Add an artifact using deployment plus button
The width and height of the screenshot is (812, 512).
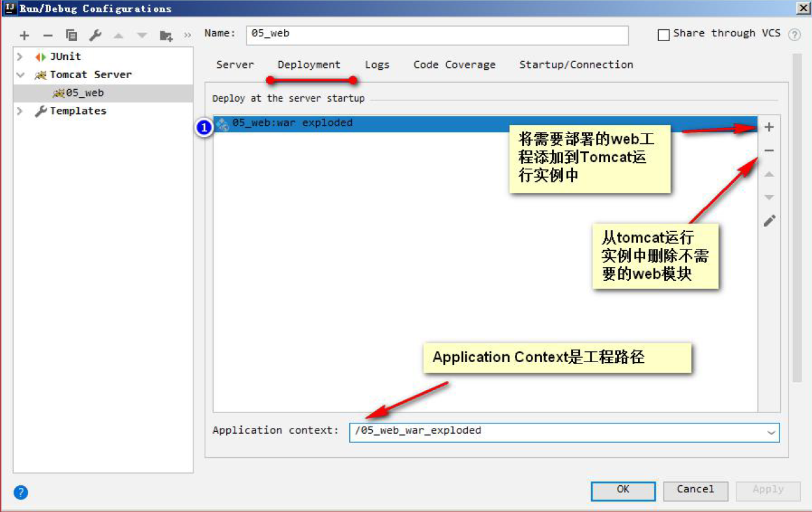[769, 127]
